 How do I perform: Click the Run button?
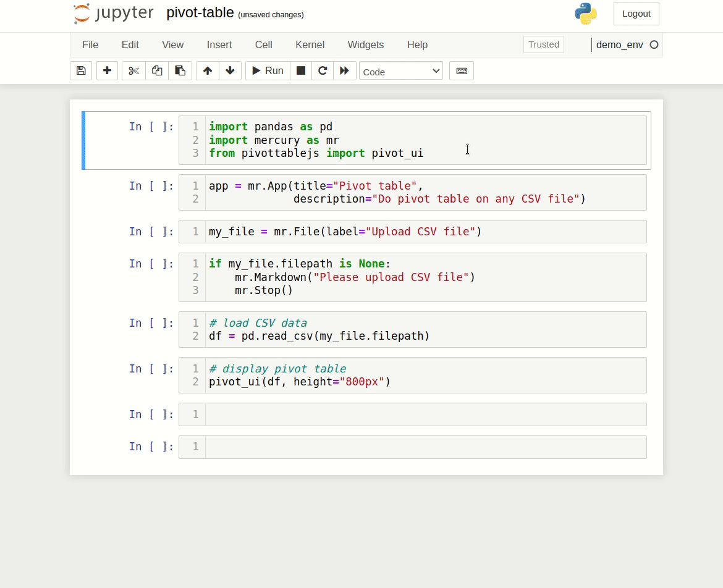[x=267, y=70]
